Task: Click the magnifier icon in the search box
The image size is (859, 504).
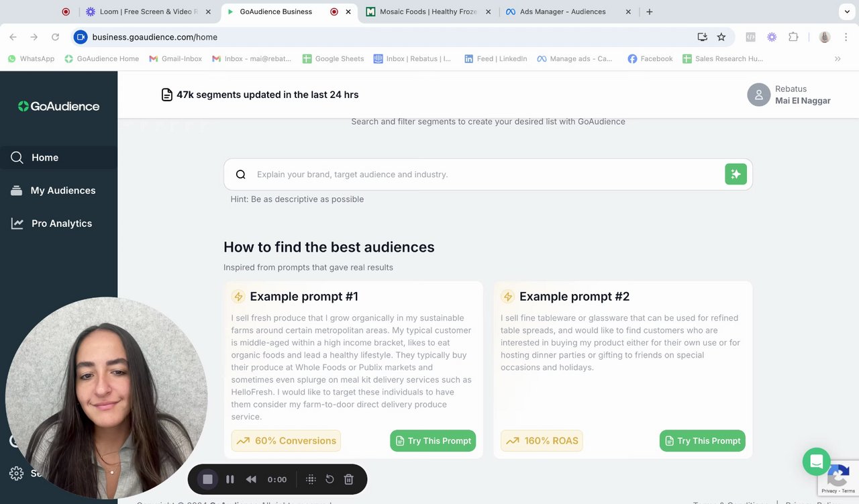Action: pos(241,174)
